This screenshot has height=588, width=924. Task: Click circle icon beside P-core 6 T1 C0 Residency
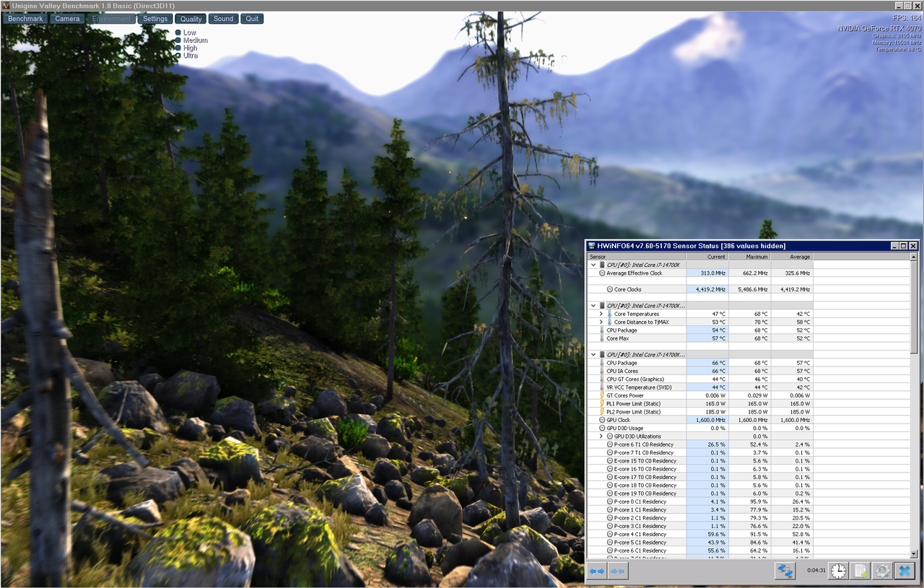pyautogui.click(x=610, y=444)
